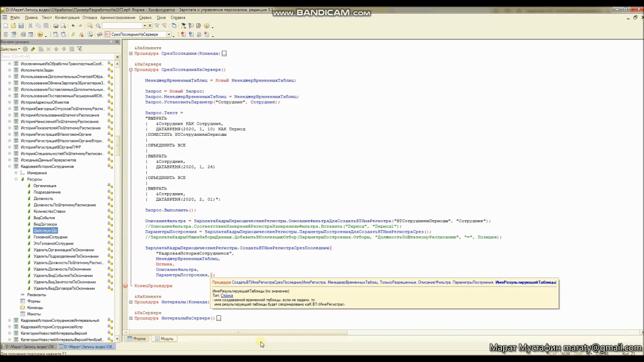Image resolution: width=644 pixels, height=362 pixels.
Task: Switch to the Модуль tab
Action: click(164, 339)
